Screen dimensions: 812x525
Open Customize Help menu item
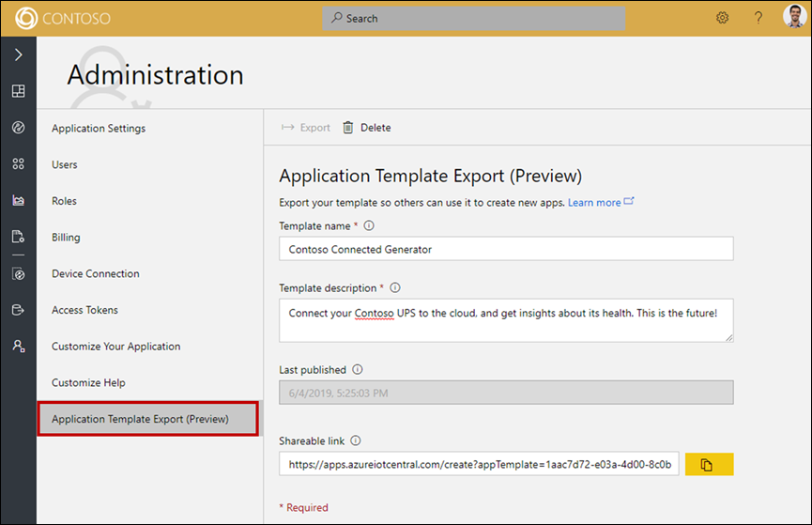click(88, 382)
